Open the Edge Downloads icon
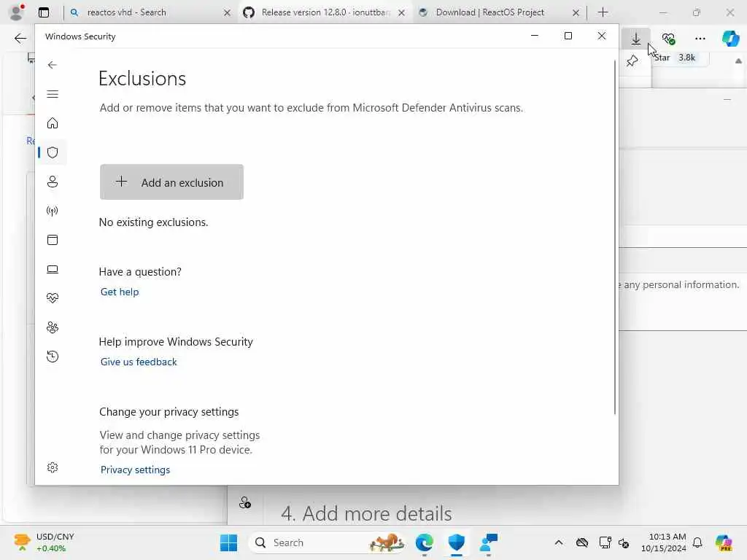 pos(636,39)
